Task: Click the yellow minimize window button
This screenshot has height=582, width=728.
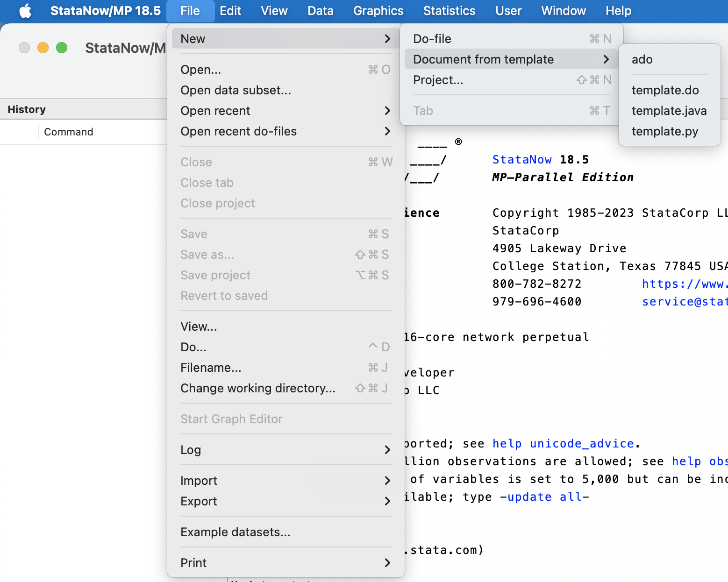Action: (43, 48)
